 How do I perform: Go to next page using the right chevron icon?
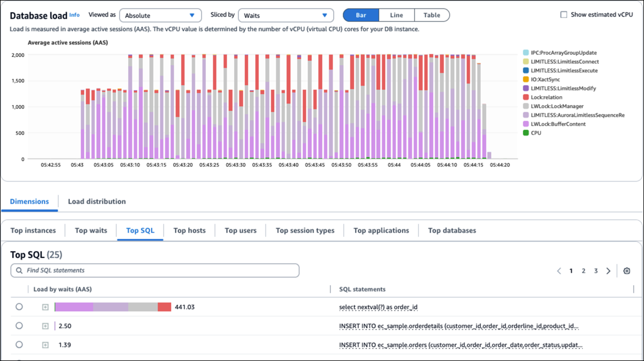tap(608, 270)
